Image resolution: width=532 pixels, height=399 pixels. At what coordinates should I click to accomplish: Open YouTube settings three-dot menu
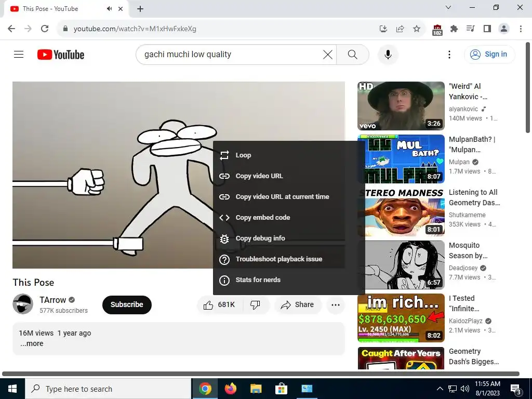tap(449, 54)
